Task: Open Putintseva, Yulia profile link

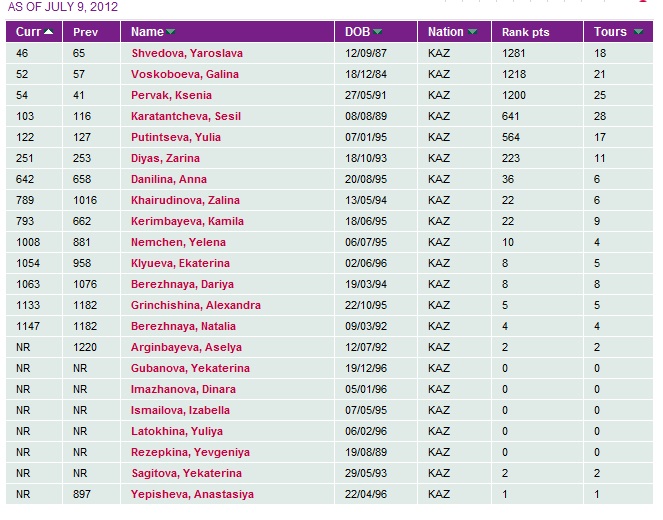Action: 176,137
